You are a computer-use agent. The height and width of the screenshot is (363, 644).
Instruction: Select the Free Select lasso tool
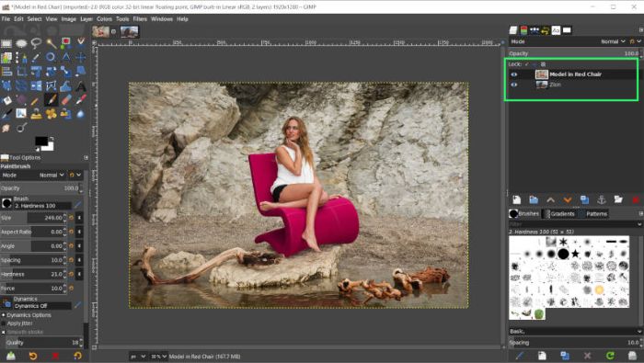pos(36,42)
